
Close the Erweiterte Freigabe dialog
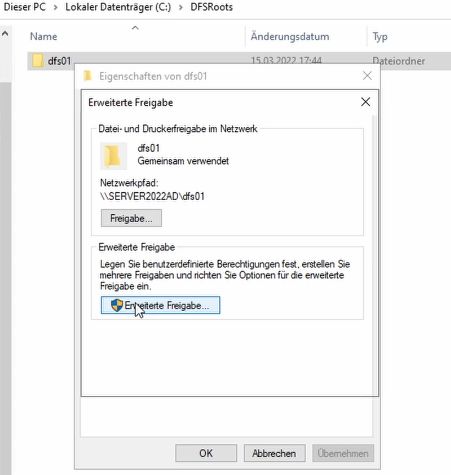365,102
